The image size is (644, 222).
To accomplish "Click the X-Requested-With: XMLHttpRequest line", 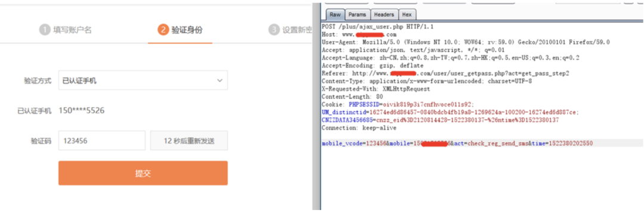I will tap(376, 89).
